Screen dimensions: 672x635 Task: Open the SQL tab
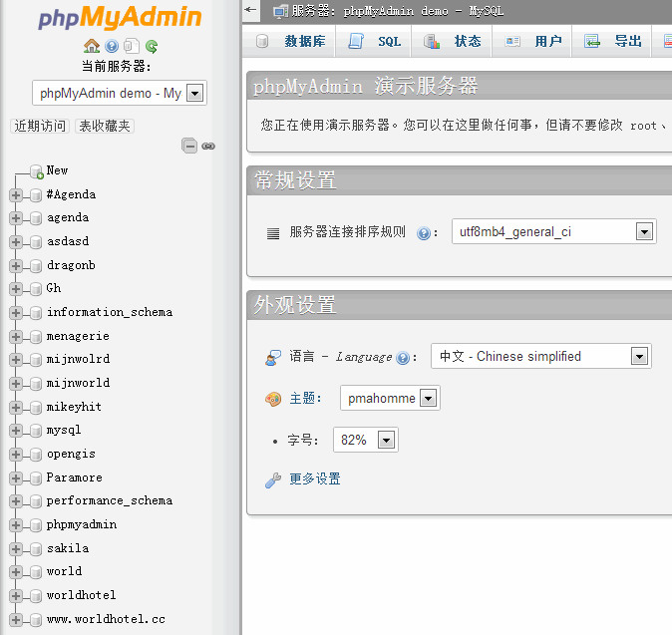click(x=374, y=41)
